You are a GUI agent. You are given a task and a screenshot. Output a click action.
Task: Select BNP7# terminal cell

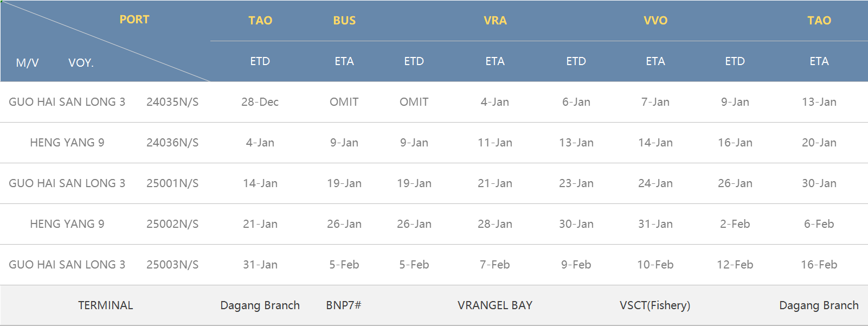344,305
